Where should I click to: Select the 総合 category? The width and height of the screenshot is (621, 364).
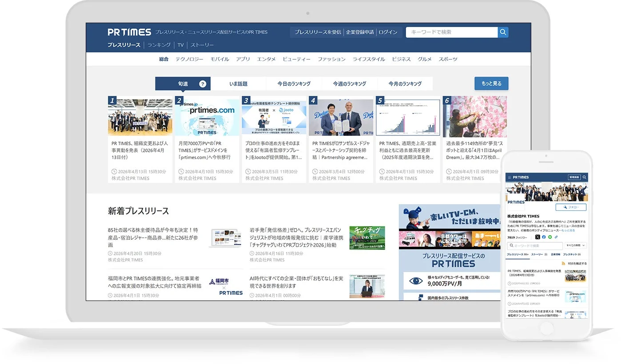[x=164, y=59]
